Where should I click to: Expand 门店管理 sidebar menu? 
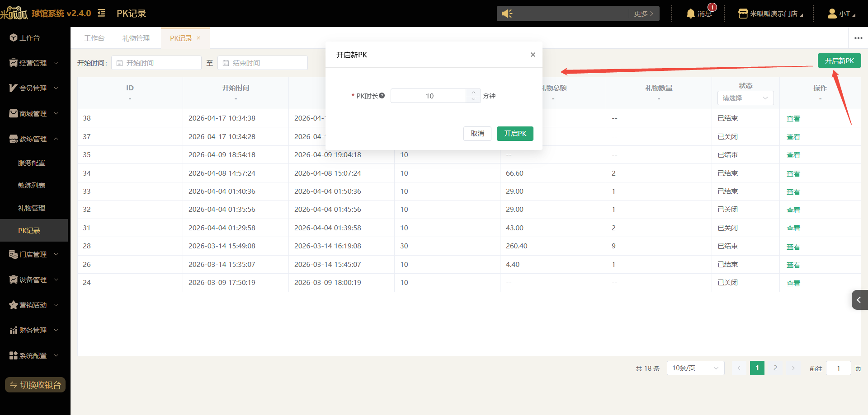[34, 254]
